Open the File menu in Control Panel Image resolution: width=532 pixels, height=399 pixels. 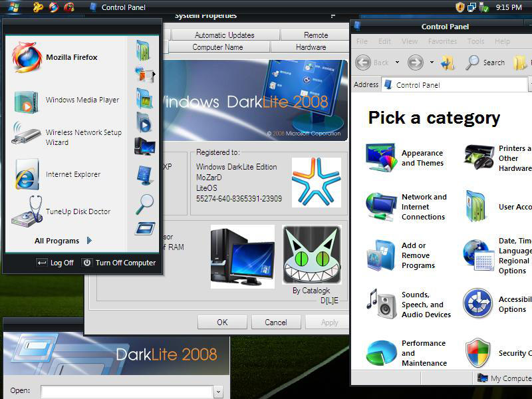(x=362, y=41)
